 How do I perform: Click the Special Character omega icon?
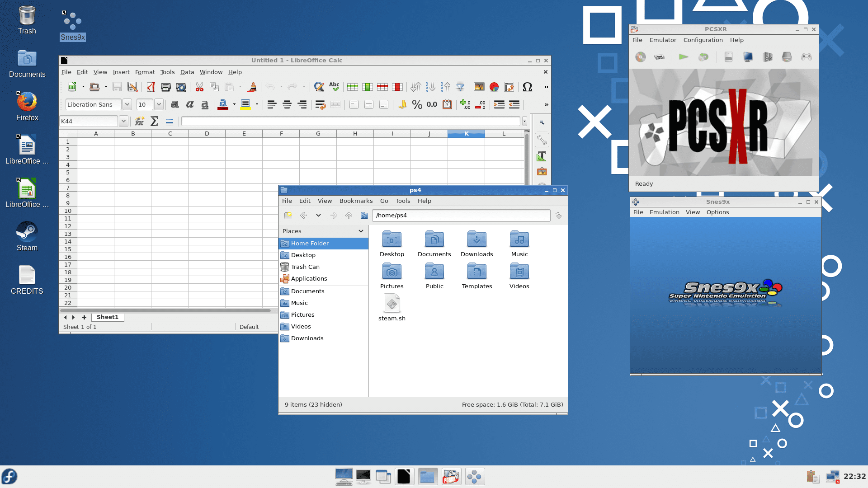pyautogui.click(x=527, y=87)
